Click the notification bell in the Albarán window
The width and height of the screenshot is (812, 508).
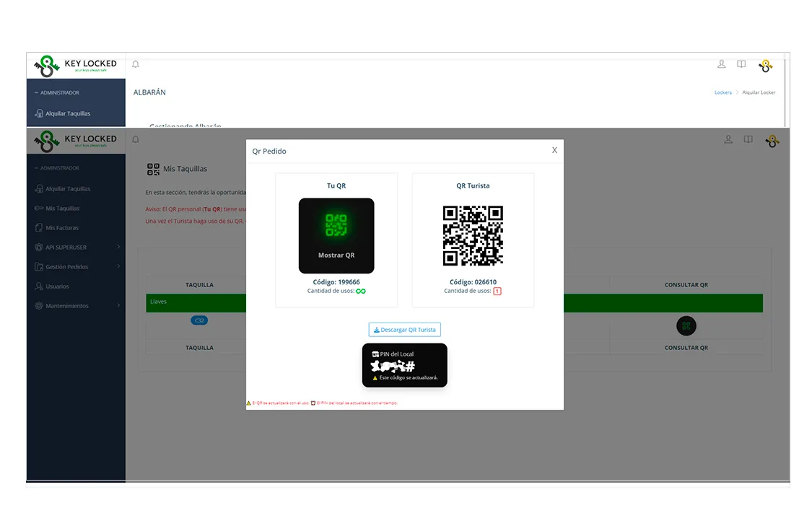[136, 64]
